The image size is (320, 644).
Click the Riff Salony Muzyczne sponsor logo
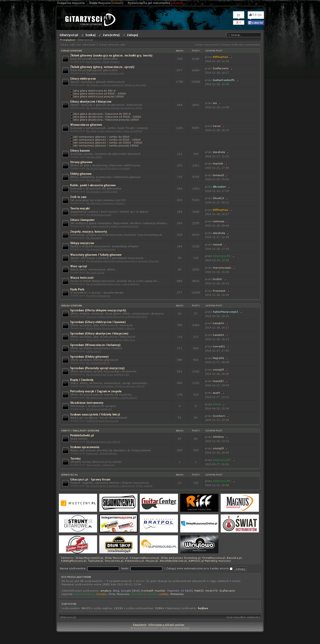pyautogui.click(x=199, y=503)
